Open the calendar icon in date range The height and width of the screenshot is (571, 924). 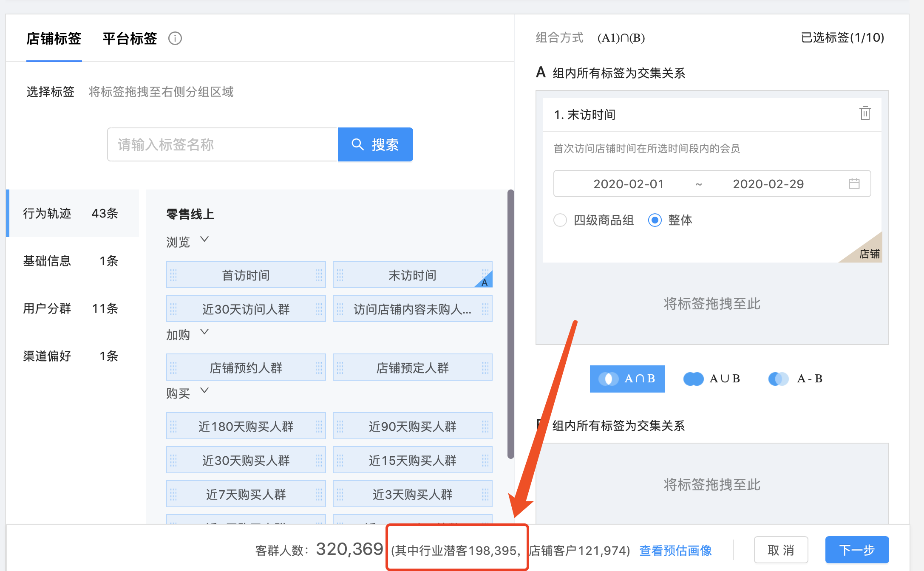coord(854,184)
